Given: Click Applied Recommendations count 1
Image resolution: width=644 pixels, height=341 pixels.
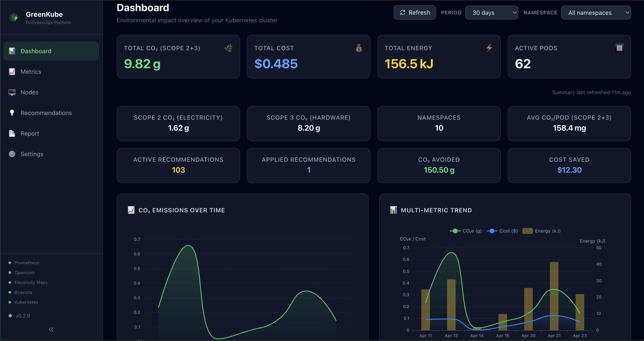Looking at the screenshot, I should pyautogui.click(x=309, y=170).
